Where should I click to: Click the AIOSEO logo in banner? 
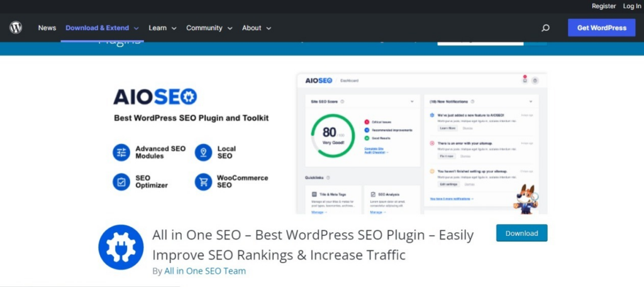[x=155, y=97]
